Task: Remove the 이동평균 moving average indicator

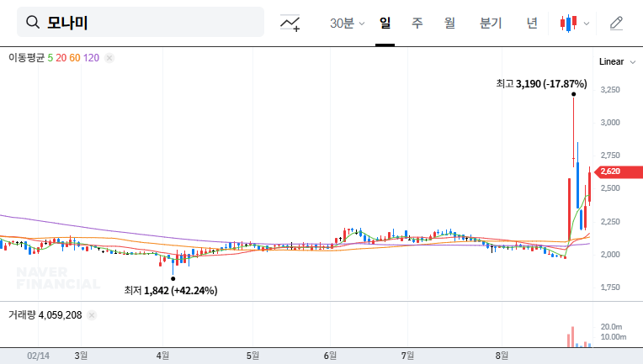Action: point(109,58)
